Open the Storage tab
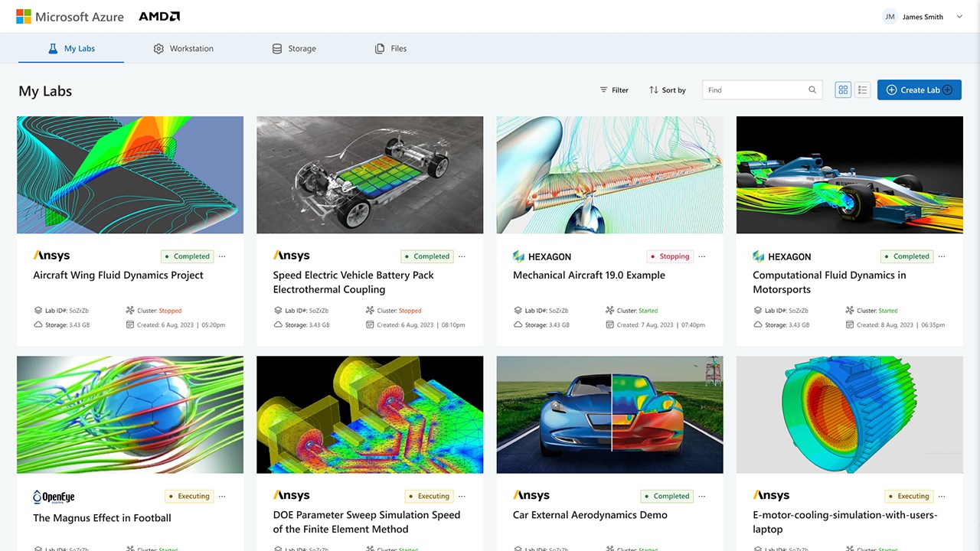 (x=294, y=48)
